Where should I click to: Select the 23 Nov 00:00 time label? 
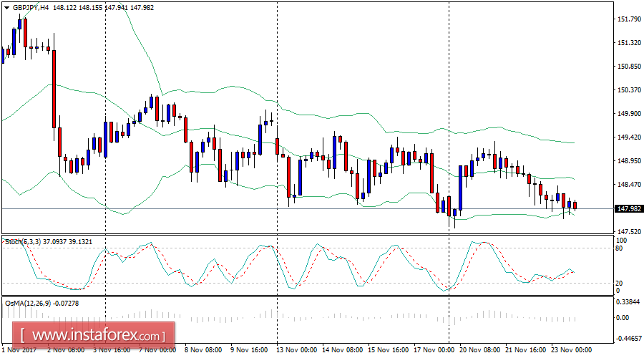571,350
